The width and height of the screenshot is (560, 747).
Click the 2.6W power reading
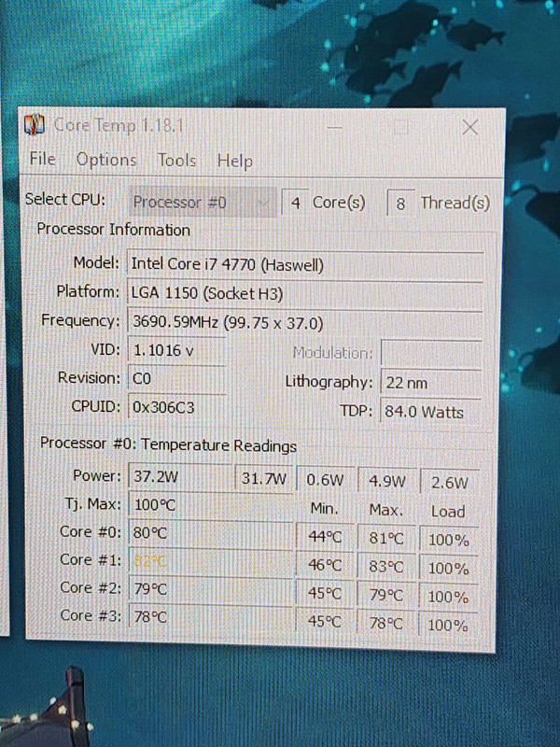449,483
